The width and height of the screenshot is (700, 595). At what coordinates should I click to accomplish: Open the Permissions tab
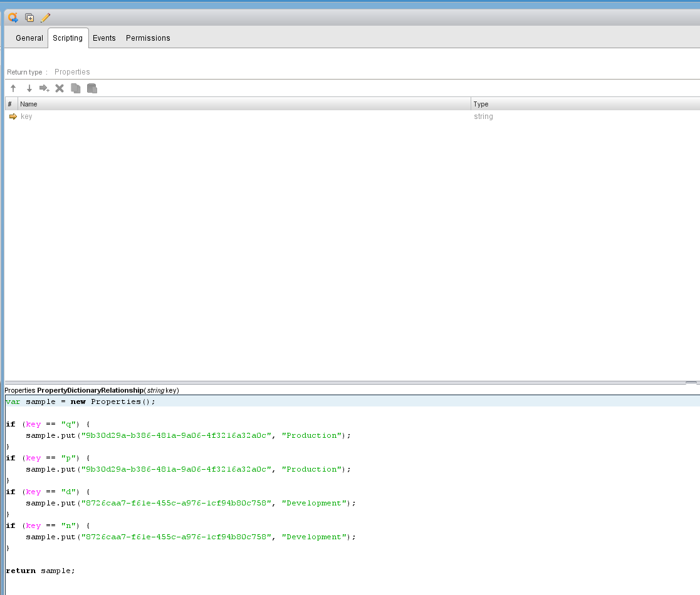(x=148, y=38)
